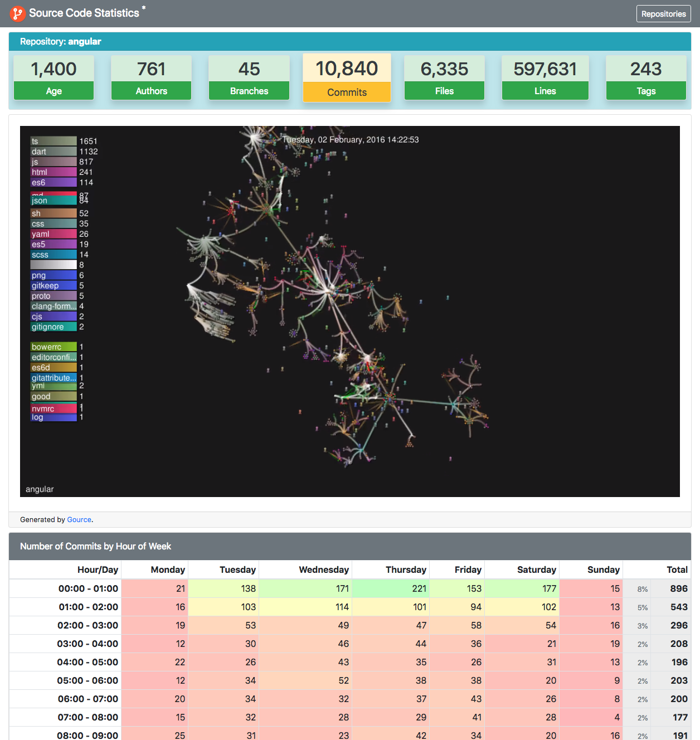The image size is (700, 740).
Task: Click the ts file type legend bar
Action: 54,141
